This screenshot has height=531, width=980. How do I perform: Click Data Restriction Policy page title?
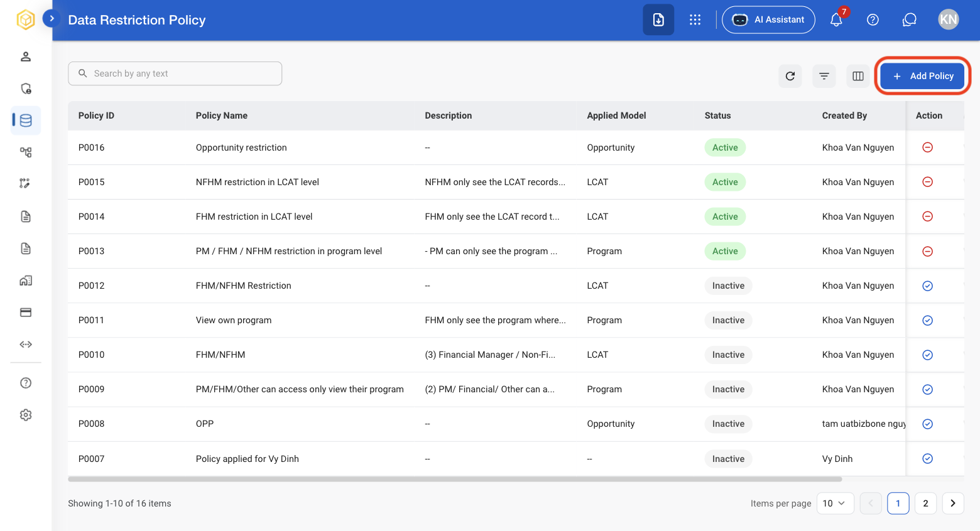137,20
